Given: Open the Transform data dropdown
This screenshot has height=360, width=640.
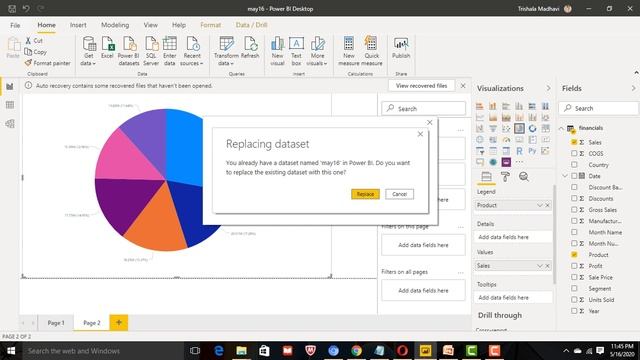Looking at the screenshot, I should click(x=232, y=64).
